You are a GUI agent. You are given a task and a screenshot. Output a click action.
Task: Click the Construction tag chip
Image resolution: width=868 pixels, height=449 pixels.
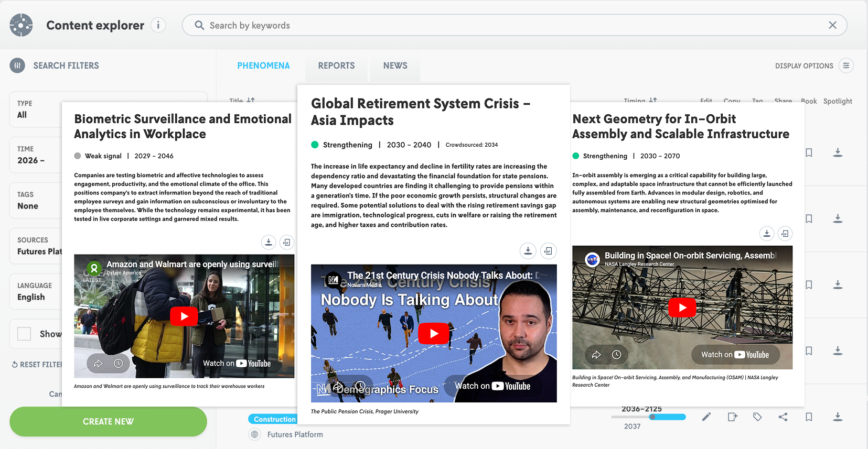(273, 419)
